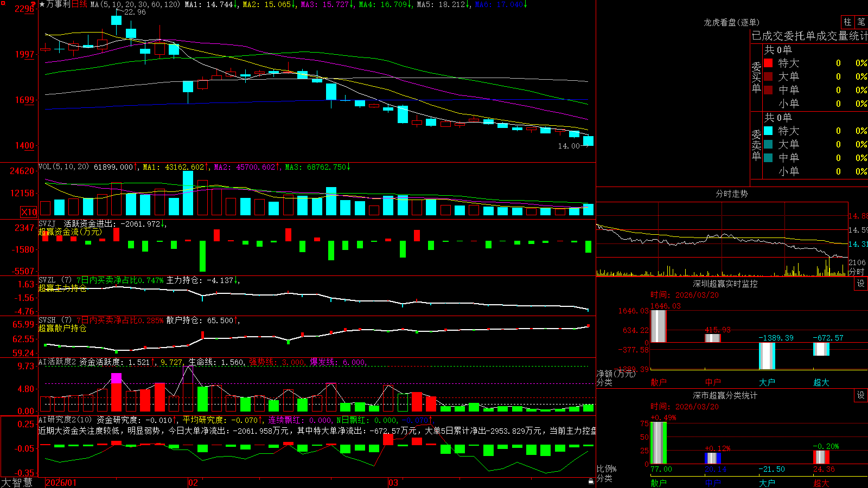
Task: Select the 万事利 stock name label
Action: [x=58, y=4]
